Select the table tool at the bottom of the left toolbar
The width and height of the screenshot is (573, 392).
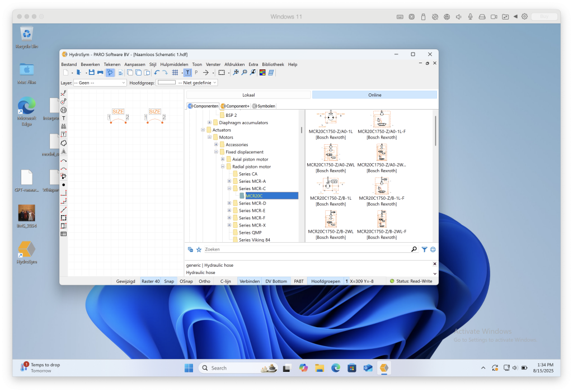[x=64, y=234]
